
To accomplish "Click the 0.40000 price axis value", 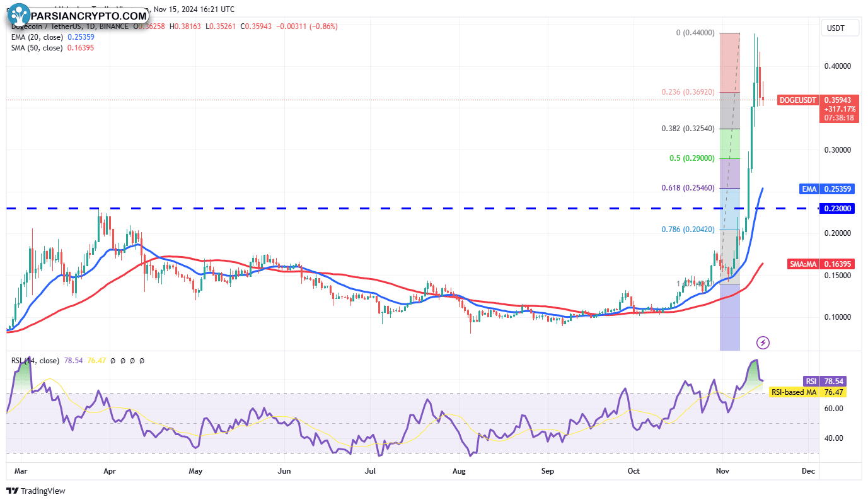I will 838,66.
